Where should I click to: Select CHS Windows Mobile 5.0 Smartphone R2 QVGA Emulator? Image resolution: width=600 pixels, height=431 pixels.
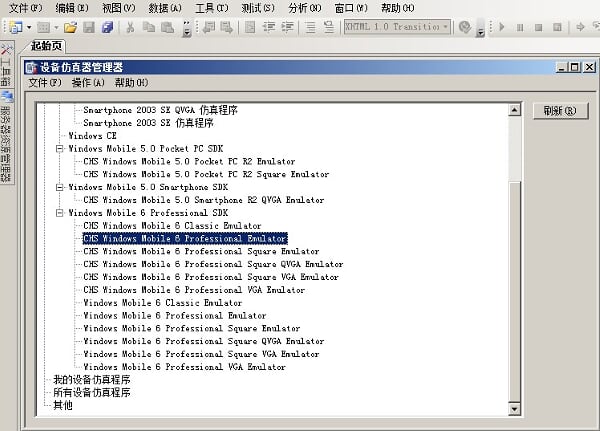[204, 200]
